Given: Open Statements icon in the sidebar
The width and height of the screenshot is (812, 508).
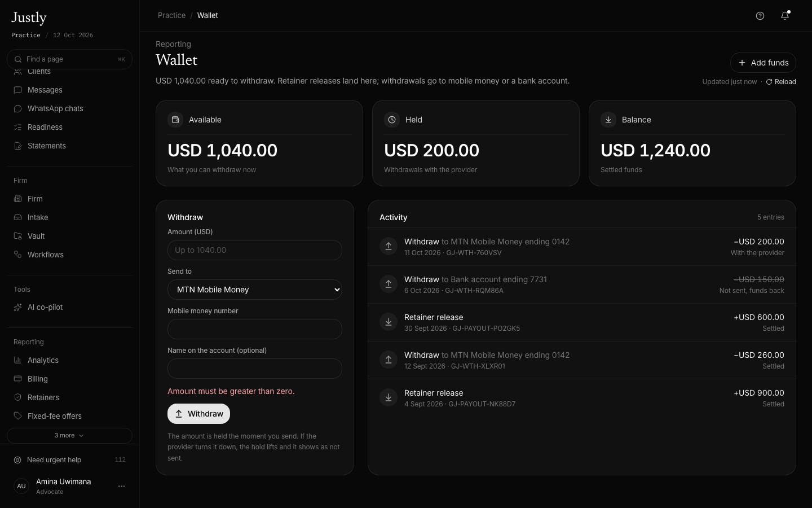Looking at the screenshot, I should (18, 146).
